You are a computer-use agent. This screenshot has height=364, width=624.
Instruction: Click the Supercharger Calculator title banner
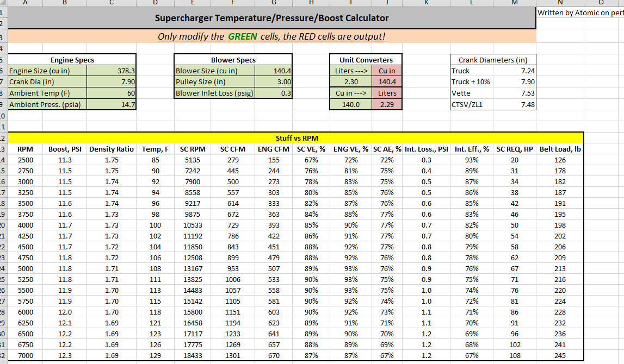click(x=272, y=18)
